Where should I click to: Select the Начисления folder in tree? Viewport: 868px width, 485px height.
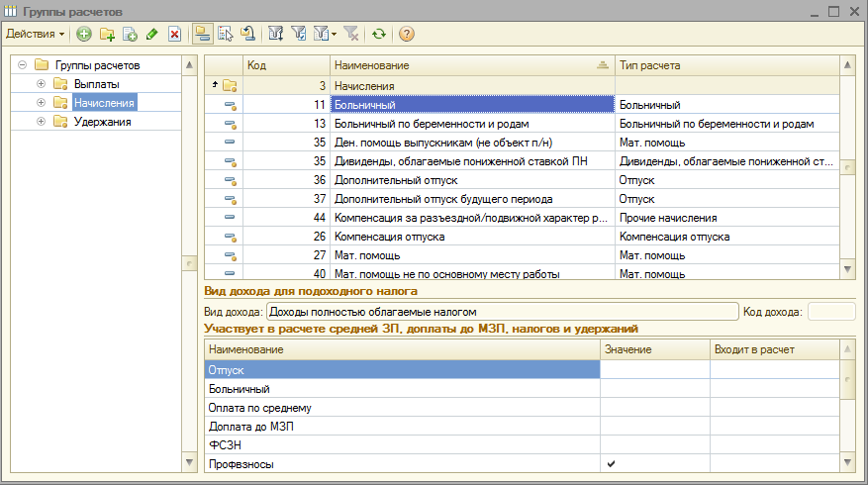click(104, 103)
